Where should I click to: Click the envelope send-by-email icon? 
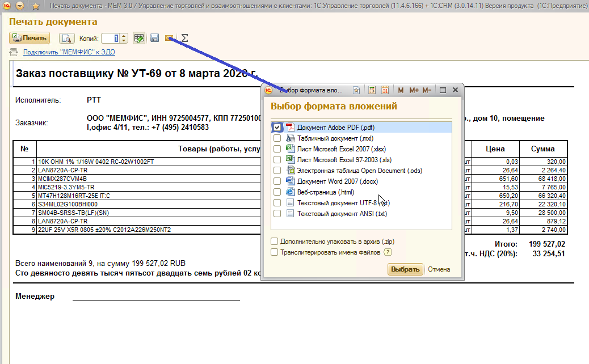click(169, 39)
